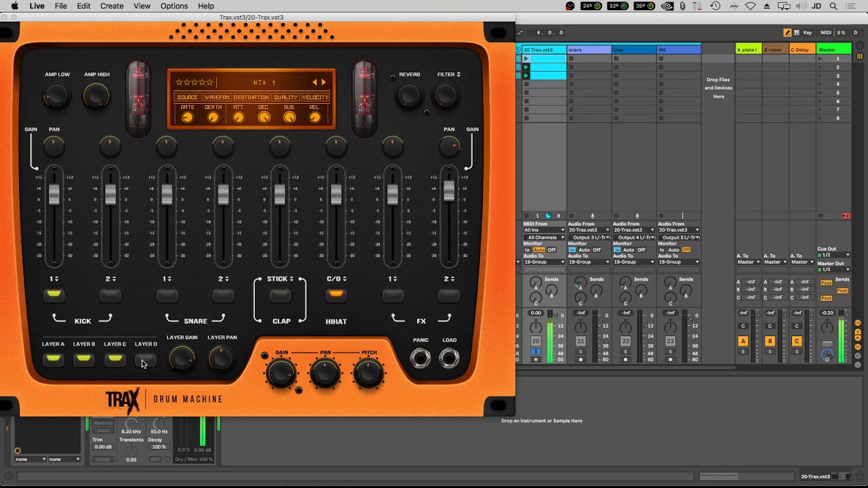Click the large GAIN knob at bottom

click(281, 373)
